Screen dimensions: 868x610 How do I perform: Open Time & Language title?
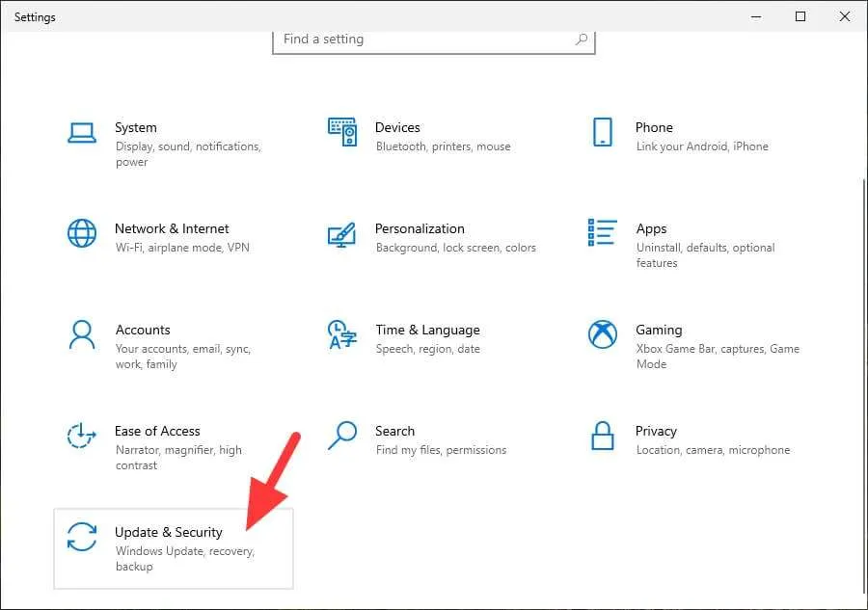tap(427, 331)
